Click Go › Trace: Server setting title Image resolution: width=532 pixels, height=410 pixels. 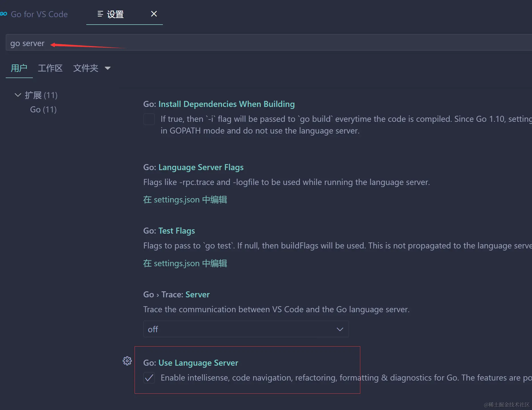tap(177, 294)
